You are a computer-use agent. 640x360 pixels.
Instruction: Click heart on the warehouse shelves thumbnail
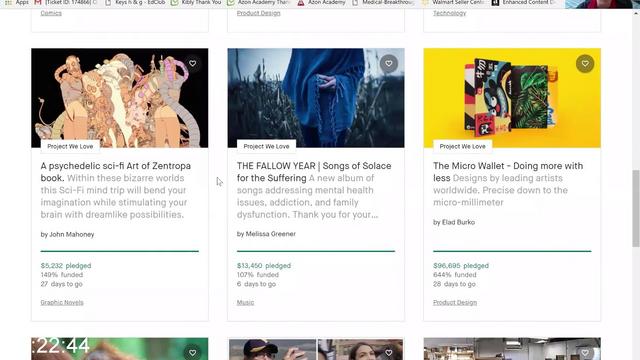tap(585, 352)
